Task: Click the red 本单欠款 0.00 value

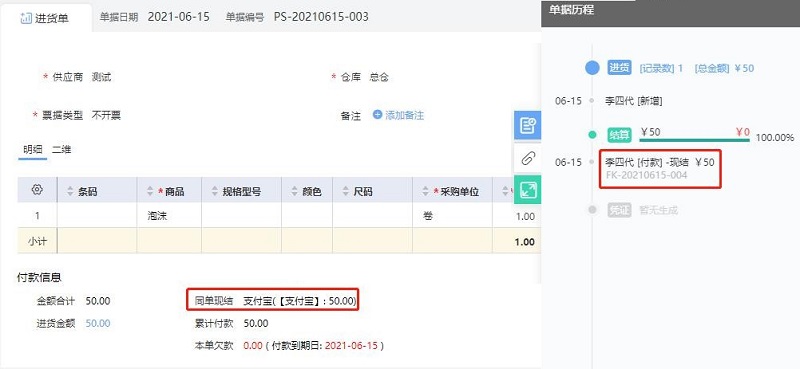Action: point(253,346)
